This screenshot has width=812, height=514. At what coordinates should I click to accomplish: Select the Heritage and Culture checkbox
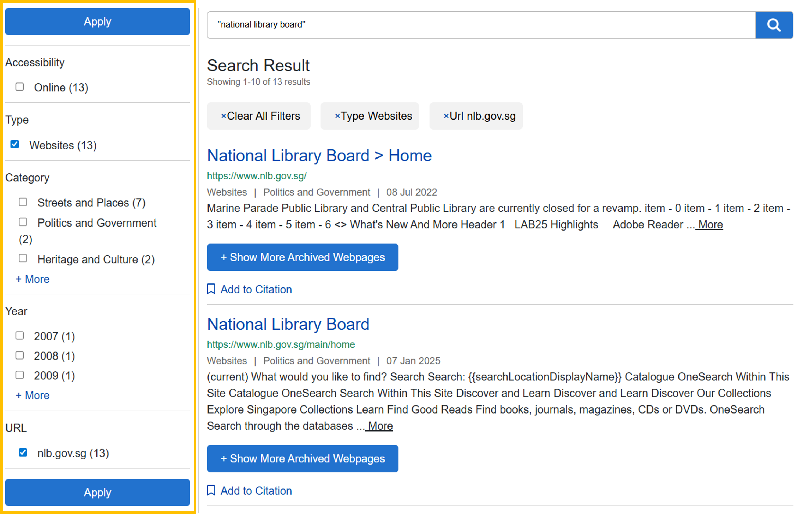[x=23, y=259]
